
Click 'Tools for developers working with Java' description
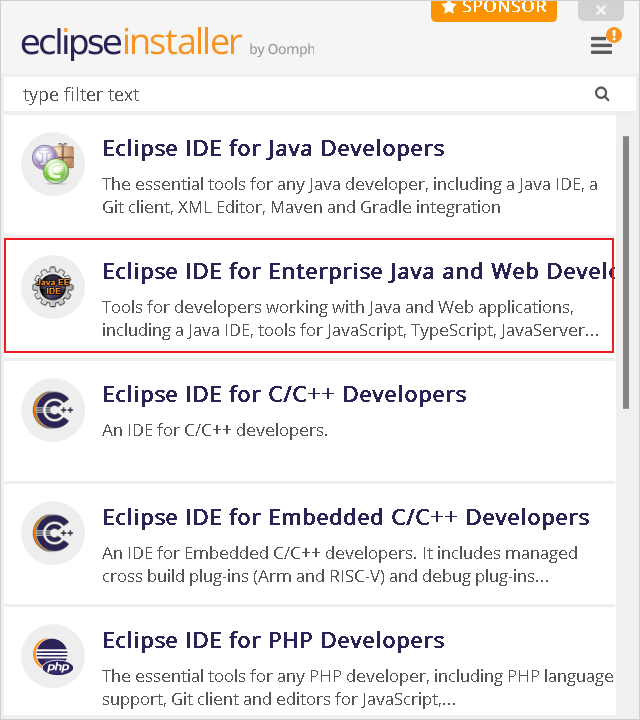pos(350,319)
